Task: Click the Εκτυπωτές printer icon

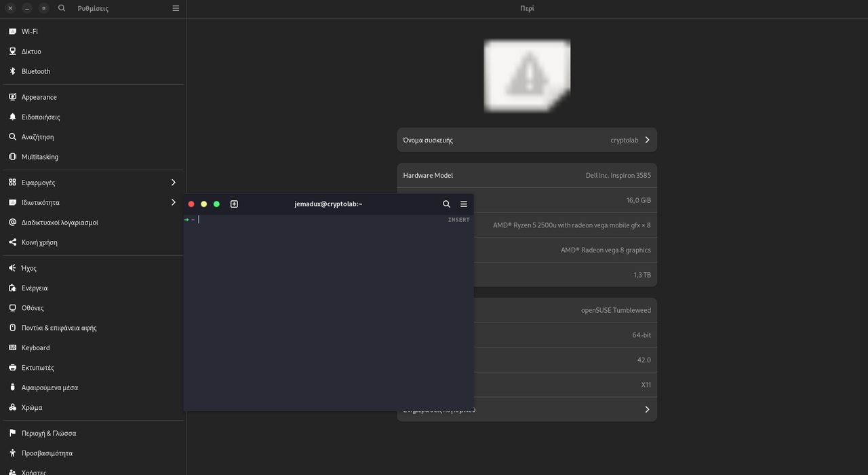Action: pyautogui.click(x=12, y=368)
